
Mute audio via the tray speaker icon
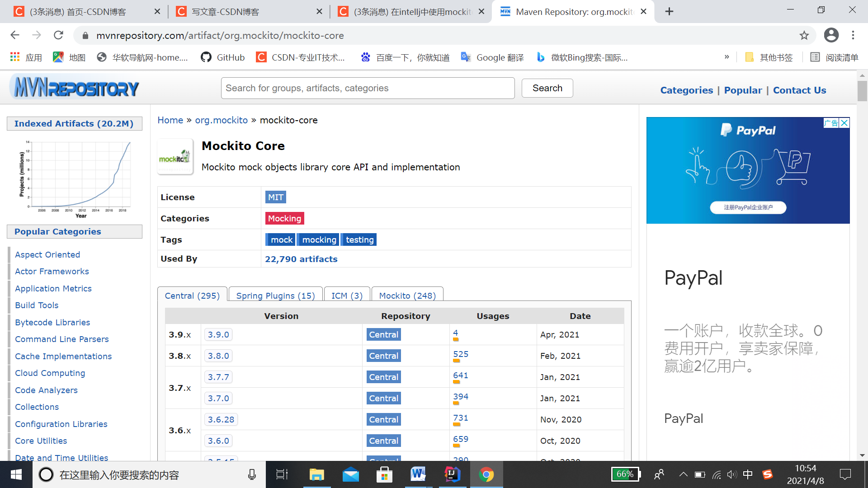coord(732,474)
